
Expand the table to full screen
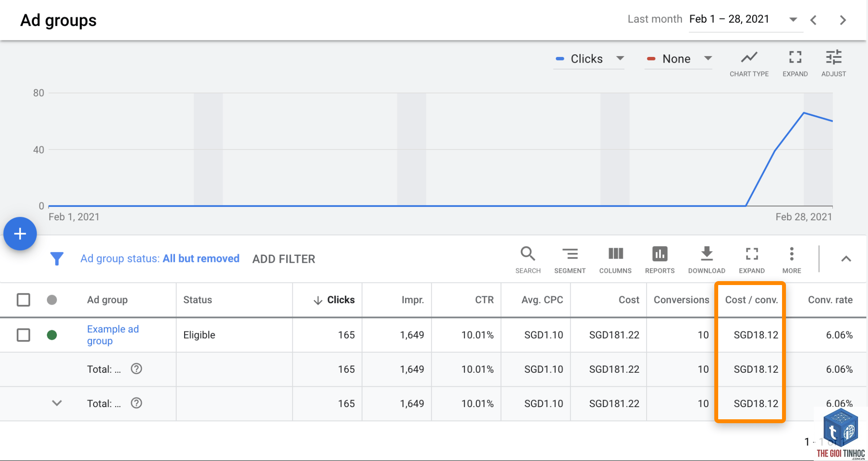point(752,259)
